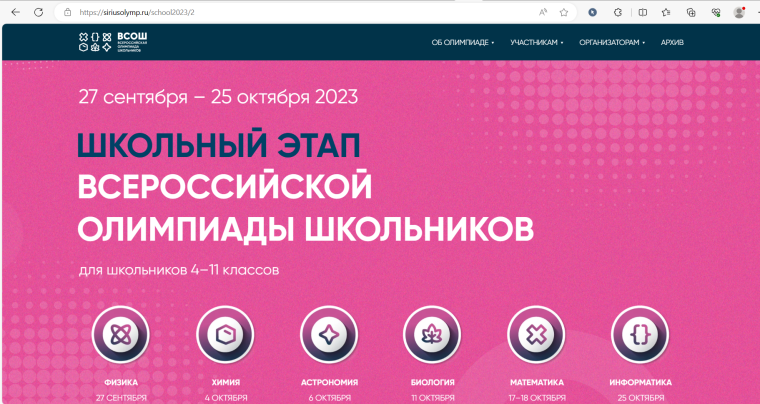Image resolution: width=760 pixels, height=404 pixels.
Task: Open the БИОЛОГИЯ subject link
Action: click(x=433, y=383)
